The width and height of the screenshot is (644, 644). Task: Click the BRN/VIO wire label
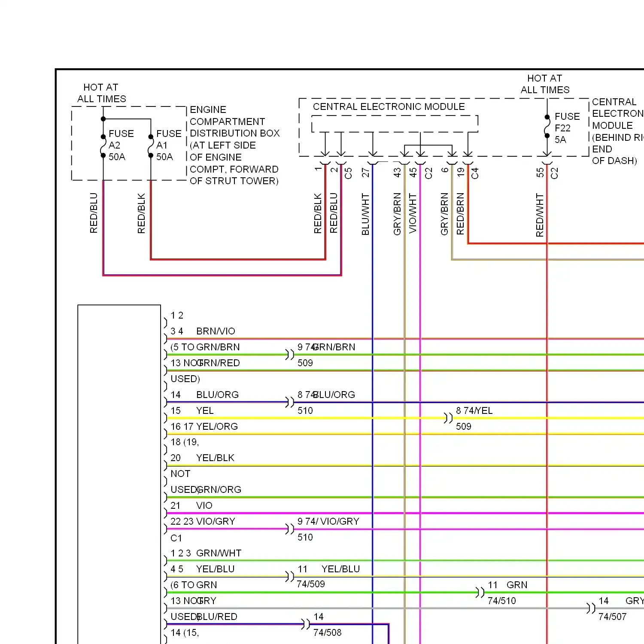pos(216,331)
